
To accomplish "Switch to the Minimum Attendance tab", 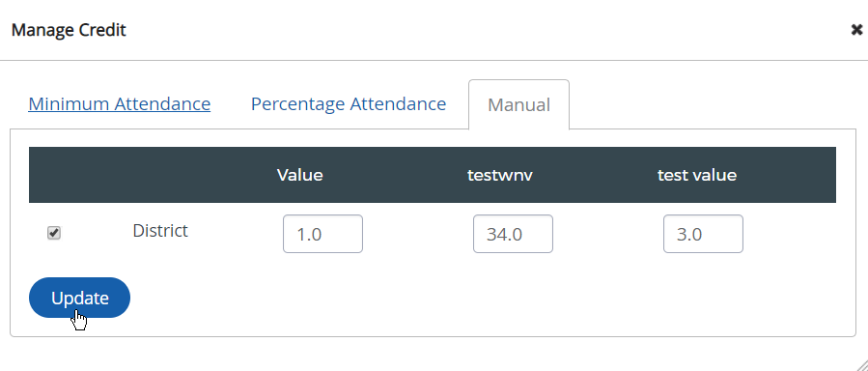I will (119, 104).
